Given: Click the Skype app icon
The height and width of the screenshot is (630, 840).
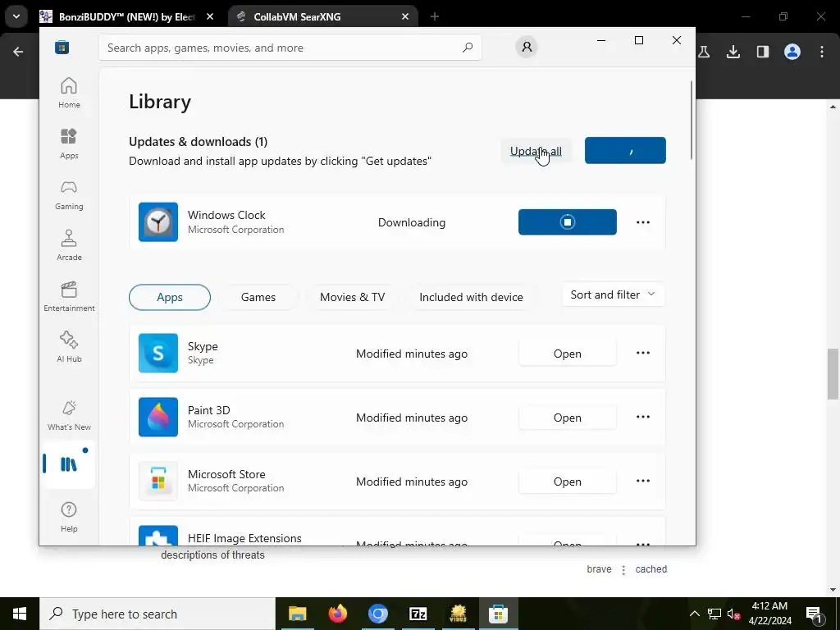Looking at the screenshot, I should click(158, 353).
